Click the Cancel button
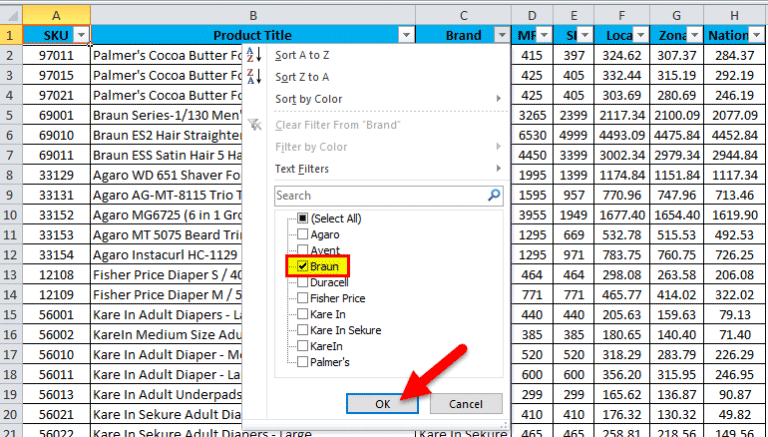This screenshot has height=437, width=768. [466, 404]
